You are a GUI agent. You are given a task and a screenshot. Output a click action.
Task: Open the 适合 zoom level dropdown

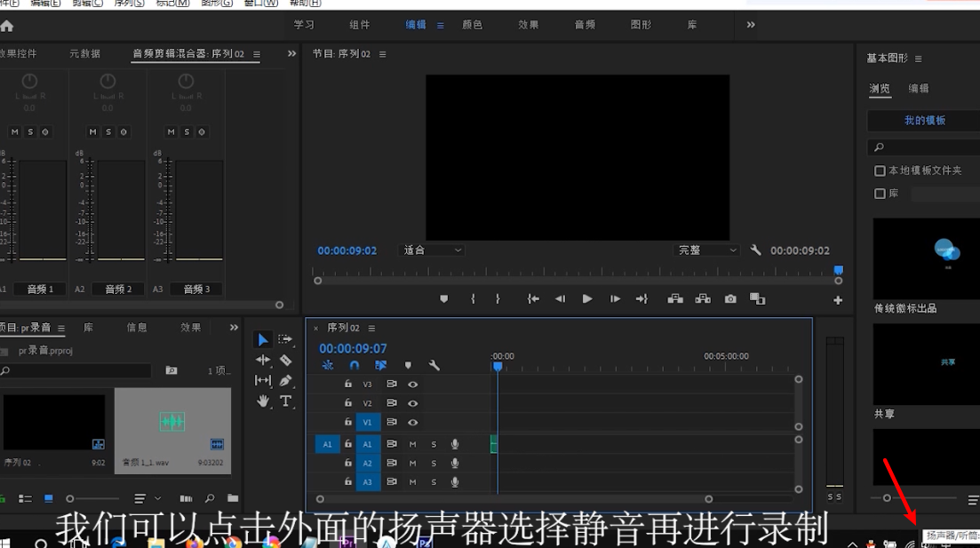[432, 250]
